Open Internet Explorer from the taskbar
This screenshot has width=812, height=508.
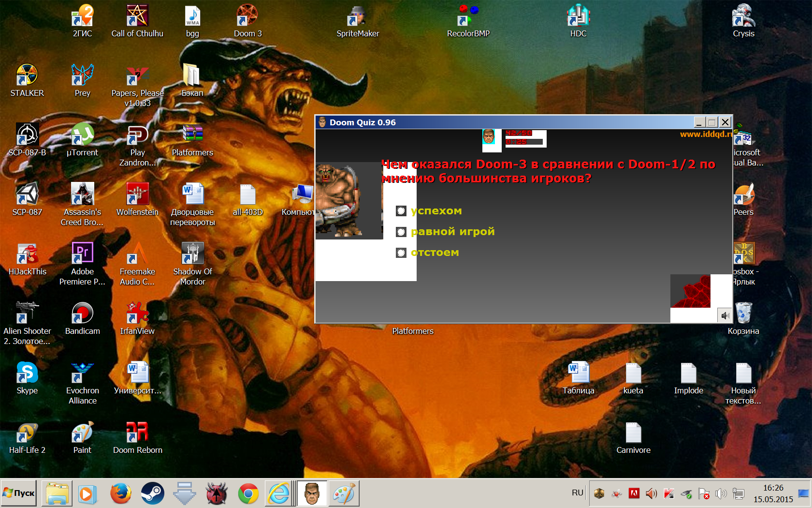click(279, 493)
